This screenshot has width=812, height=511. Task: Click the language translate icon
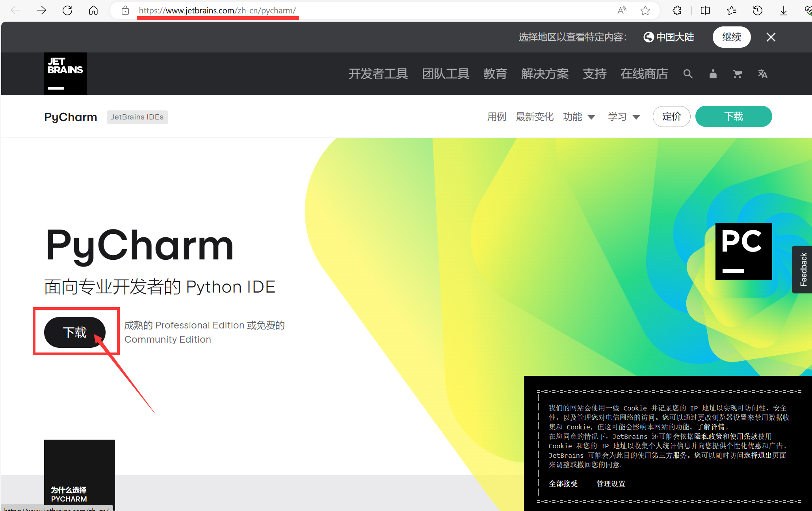click(x=762, y=74)
